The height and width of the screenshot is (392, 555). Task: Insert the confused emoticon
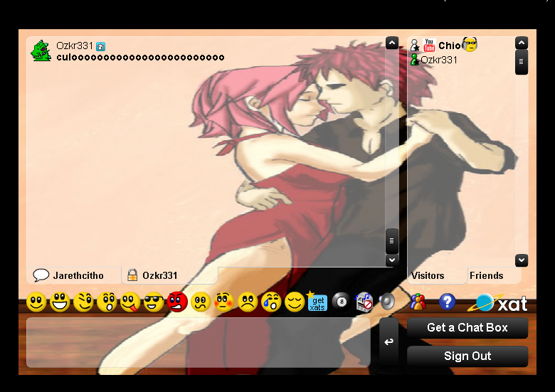[x=201, y=302]
